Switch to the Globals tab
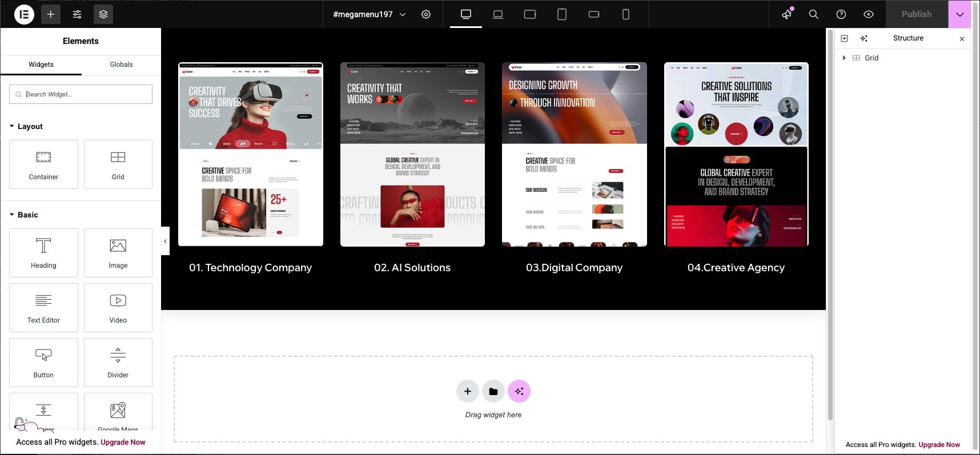The width and height of the screenshot is (980, 455). [x=121, y=65]
